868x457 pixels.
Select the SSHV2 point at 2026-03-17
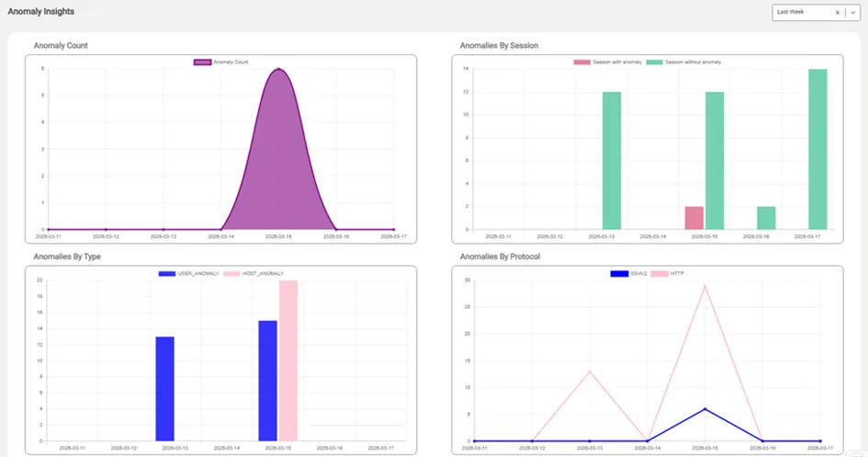click(x=820, y=441)
